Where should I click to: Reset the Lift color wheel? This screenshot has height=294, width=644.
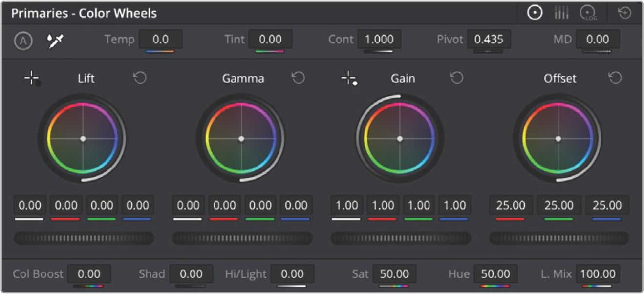coord(140,78)
